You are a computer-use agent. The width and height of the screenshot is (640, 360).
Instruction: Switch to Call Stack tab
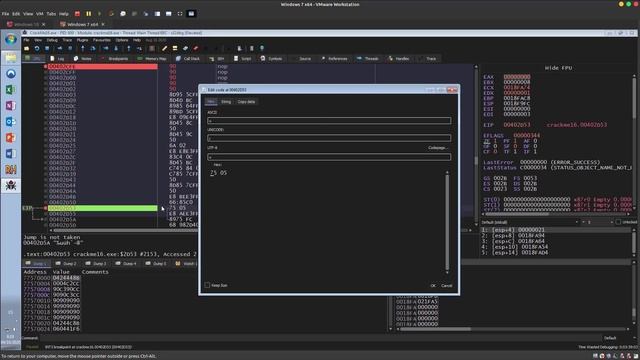[188, 59]
